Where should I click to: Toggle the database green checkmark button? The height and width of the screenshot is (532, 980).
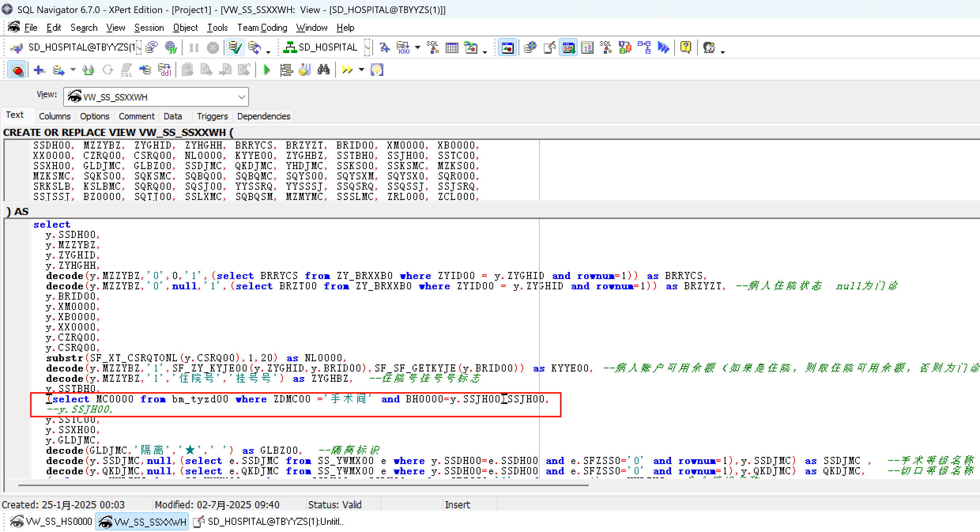click(235, 47)
